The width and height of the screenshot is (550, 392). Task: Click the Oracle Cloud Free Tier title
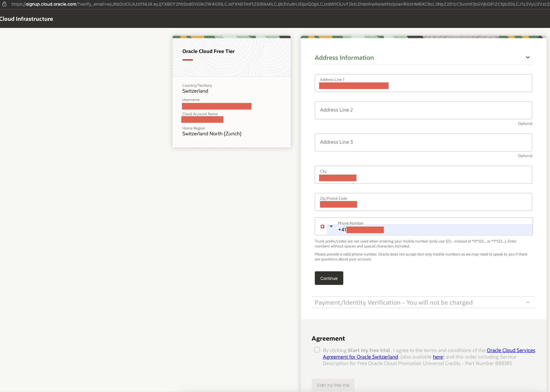pos(208,51)
